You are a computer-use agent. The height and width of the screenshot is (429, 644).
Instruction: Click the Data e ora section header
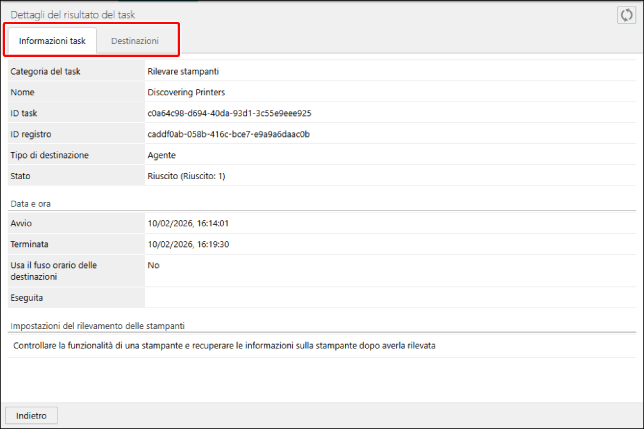30,203
